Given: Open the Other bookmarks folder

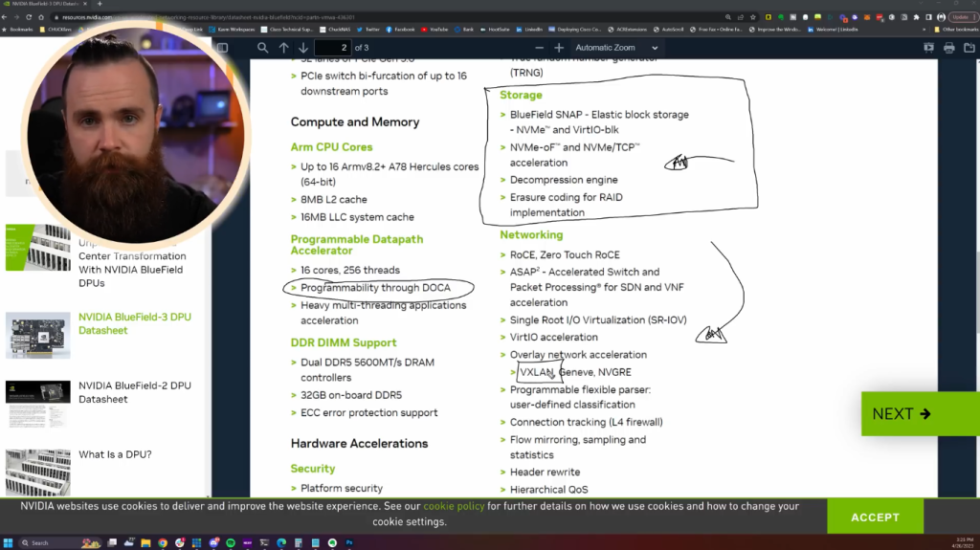Looking at the screenshot, I should [956, 30].
